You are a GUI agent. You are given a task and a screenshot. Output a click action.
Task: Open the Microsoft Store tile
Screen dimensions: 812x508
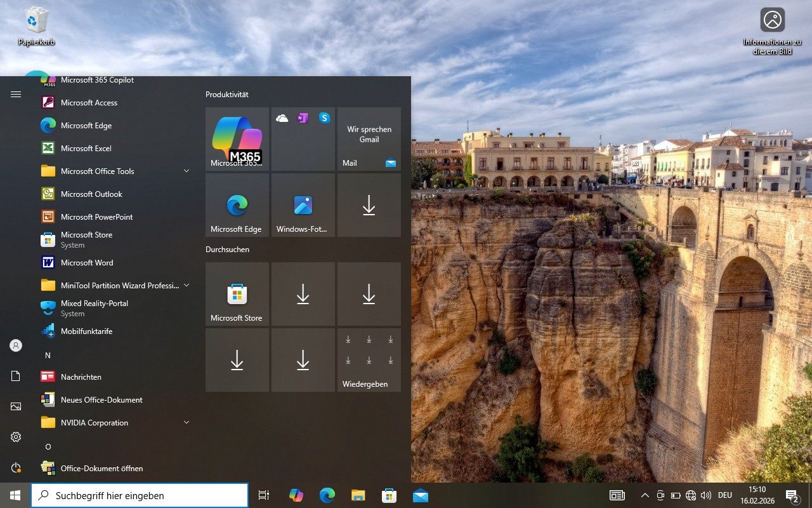coord(237,294)
